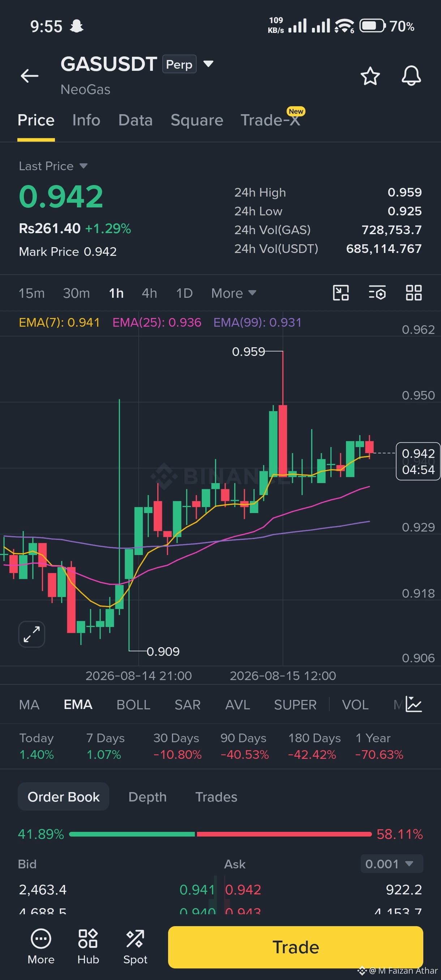Enable the AVL indicator
Screen dimensions: 441x980
pyautogui.click(x=237, y=705)
